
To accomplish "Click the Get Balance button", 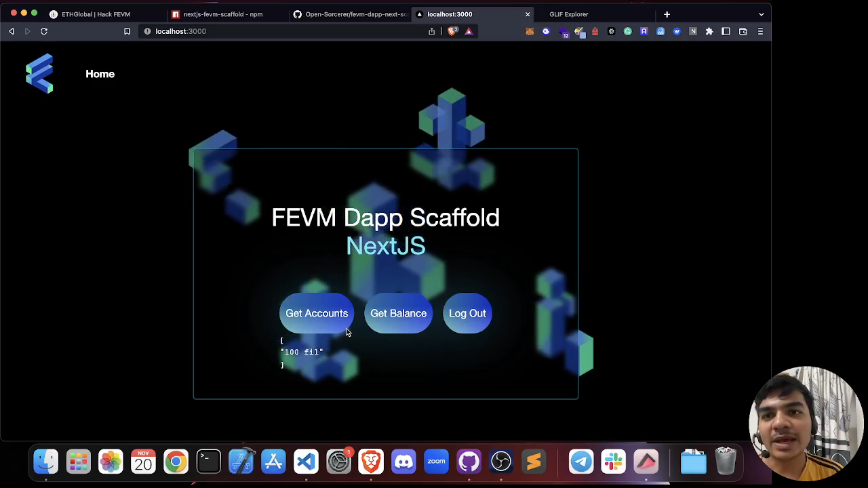I will 398,313.
